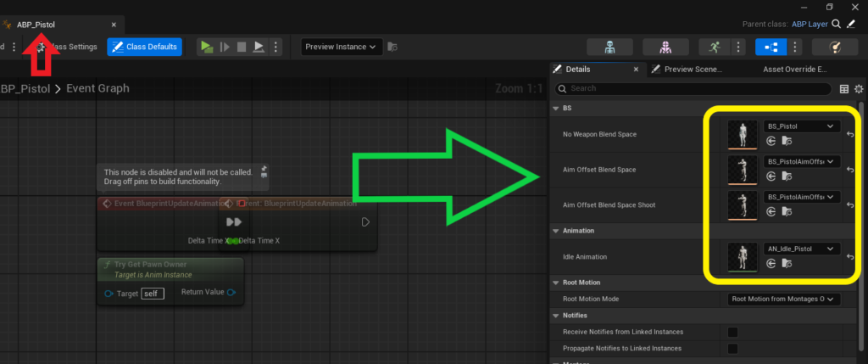
Task: Open the Root Motion Mode dropdown
Action: pyautogui.click(x=784, y=299)
